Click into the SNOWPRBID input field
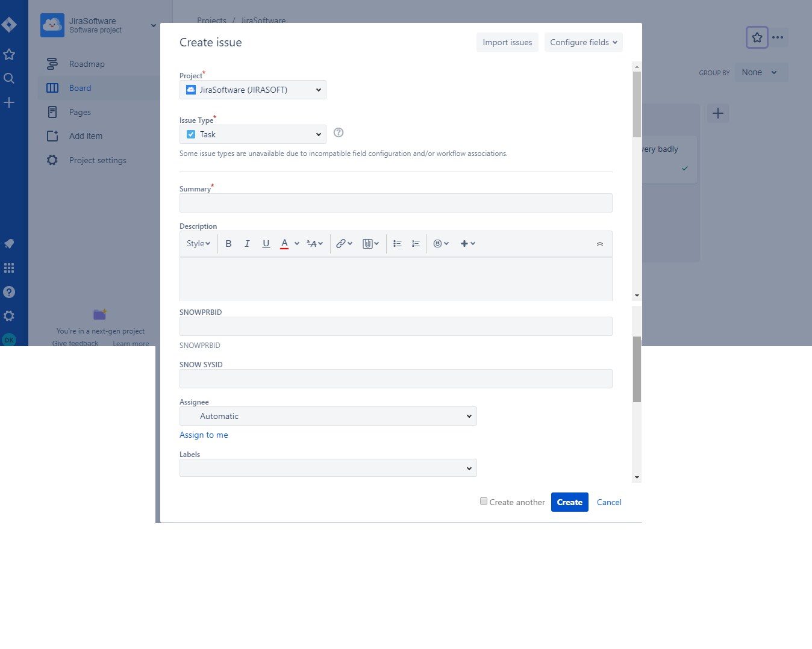The image size is (812, 649). [396, 326]
